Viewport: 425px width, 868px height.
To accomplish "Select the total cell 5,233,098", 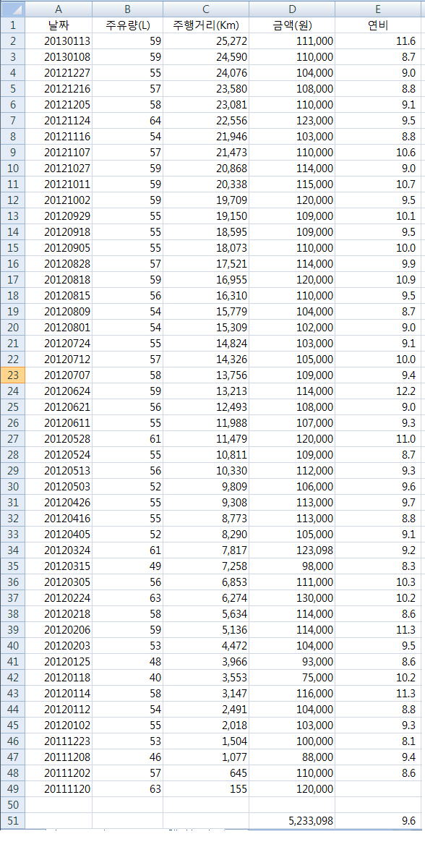I will click(292, 820).
